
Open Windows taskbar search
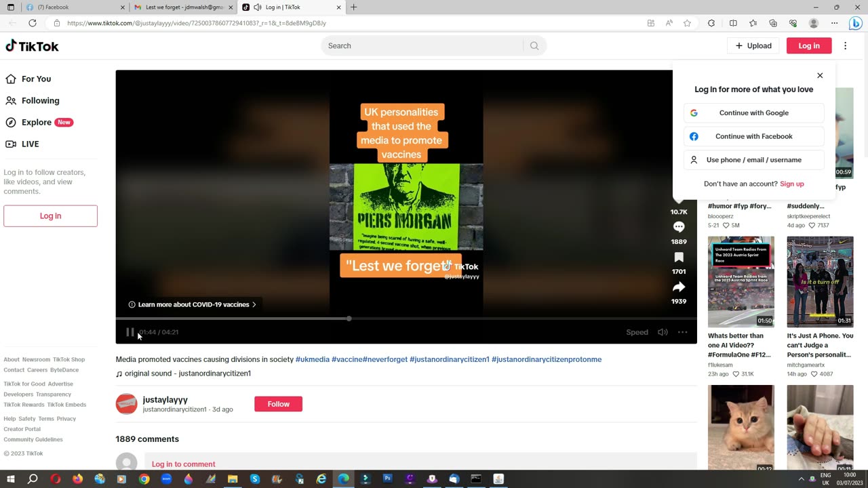(33, 479)
